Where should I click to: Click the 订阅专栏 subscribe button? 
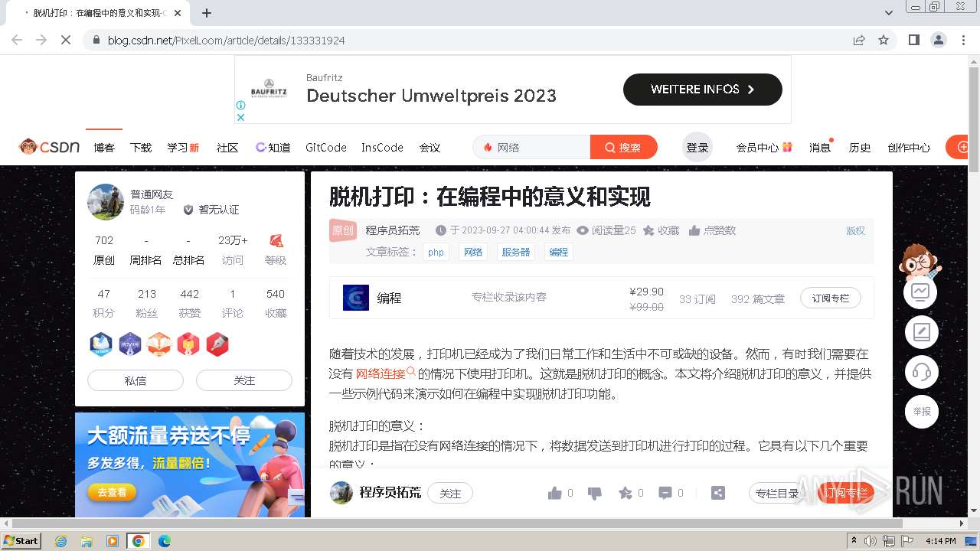[x=831, y=298]
